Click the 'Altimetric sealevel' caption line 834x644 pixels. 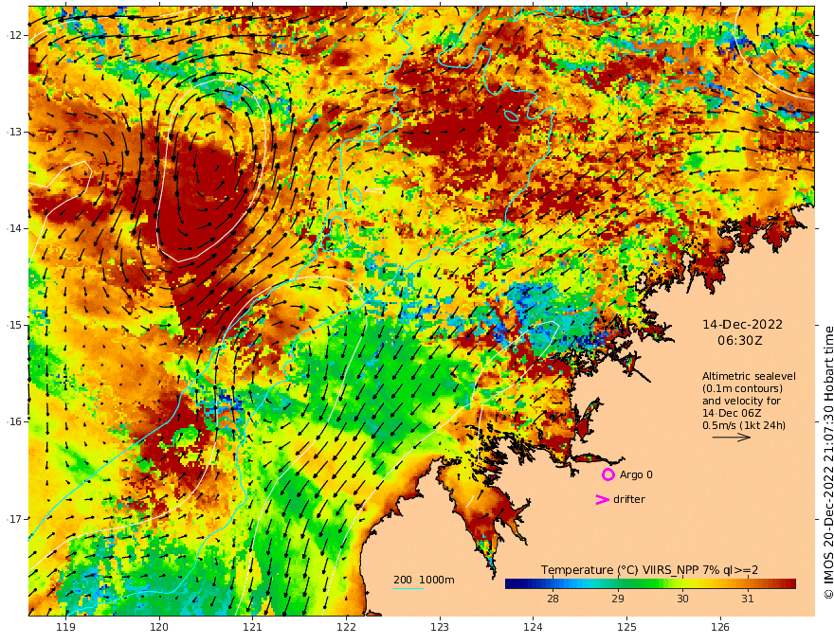tap(749, 376)
